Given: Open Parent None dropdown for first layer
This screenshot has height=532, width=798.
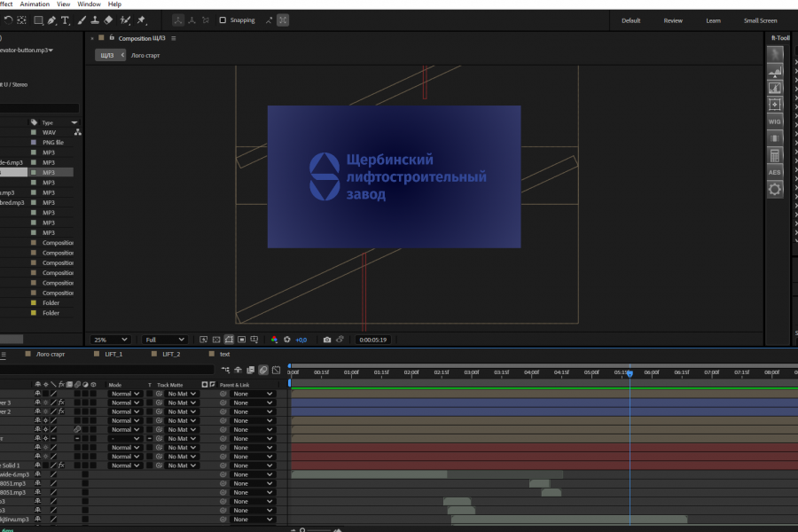Looking at the screenshot, I should coord(253,394).
